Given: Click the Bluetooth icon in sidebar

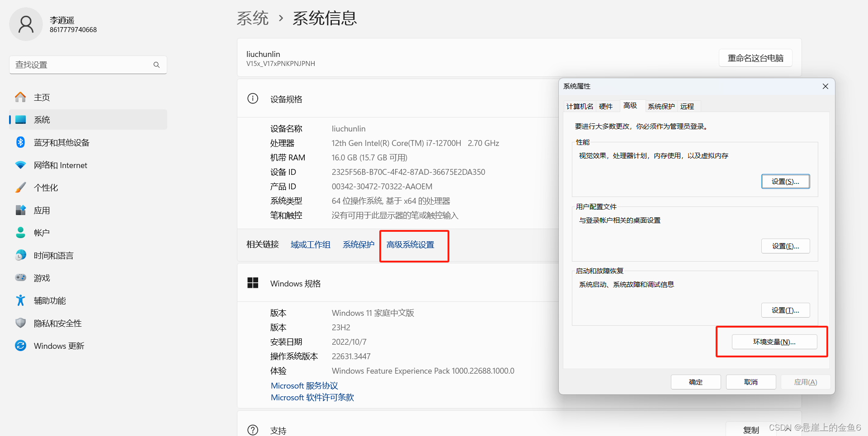Looking at the screenshot, I should (x=20, y=142).
